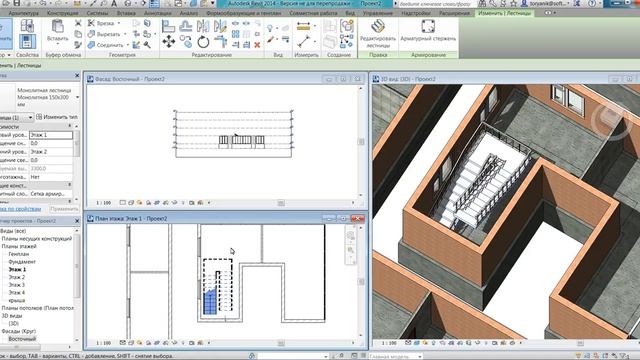This screenshot has width=640, height=360.
Task: Click the Cut to clipboard scissors icon
Action: coord(78,23)
